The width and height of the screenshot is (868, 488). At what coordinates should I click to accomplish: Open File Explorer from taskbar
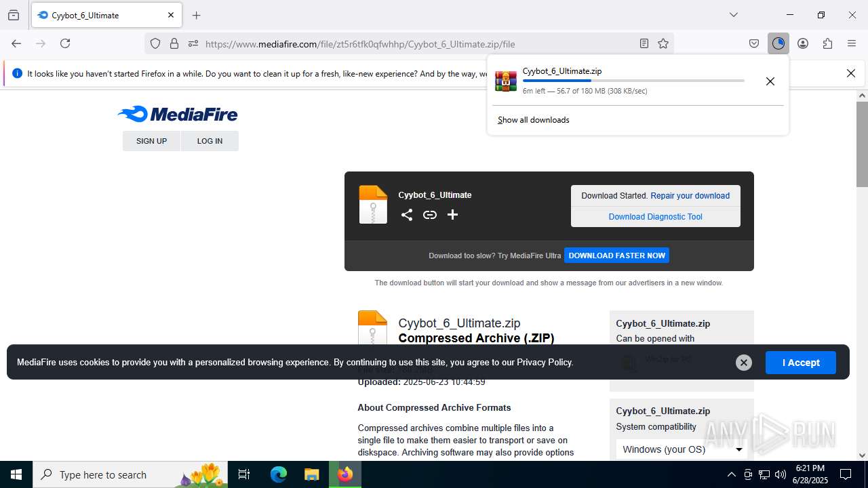click(x=312, y=474)
